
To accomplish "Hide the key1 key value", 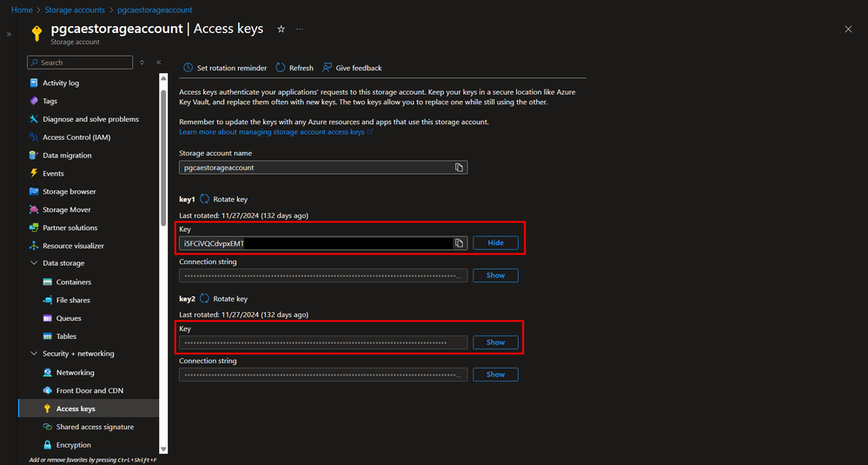I will pos(495,243).
